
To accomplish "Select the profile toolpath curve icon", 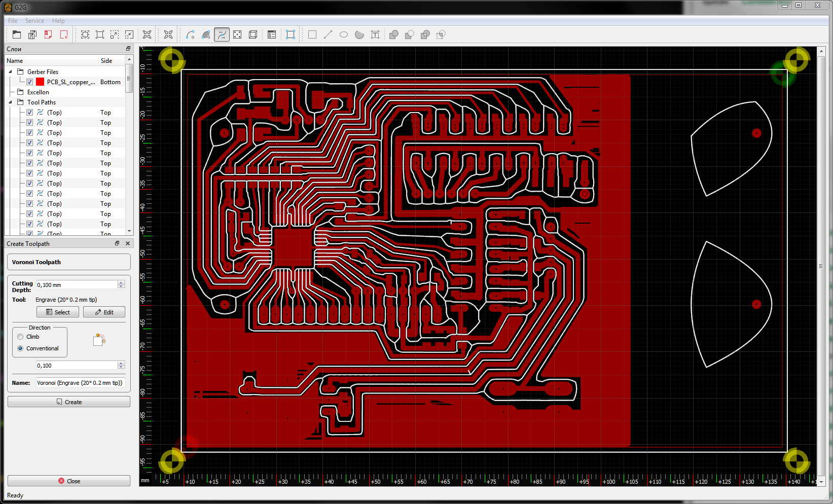I will coord(190,34).
